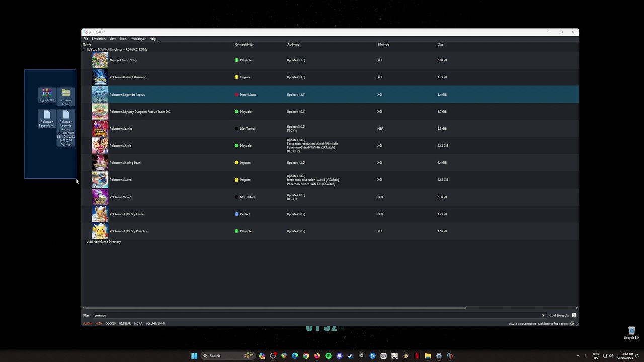The width and height of the screenshot is (644, 362).
Task: Open the File menu in yuzu
Action: 86,39
